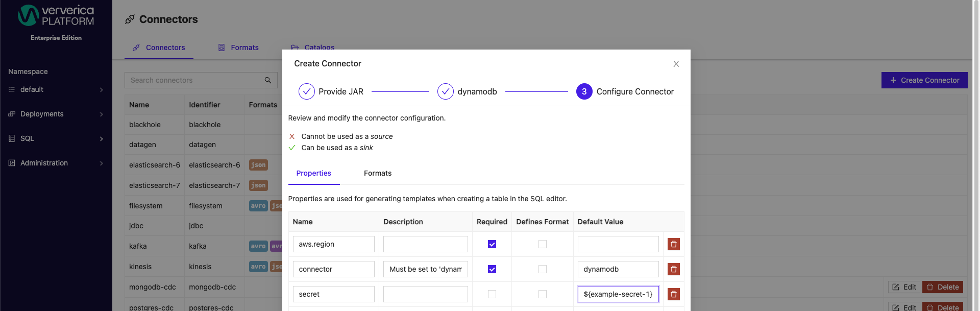This screenshot has width=980, height=311.
Task: Expand the Administration menu chevron
Action: (x=102, y=163)
